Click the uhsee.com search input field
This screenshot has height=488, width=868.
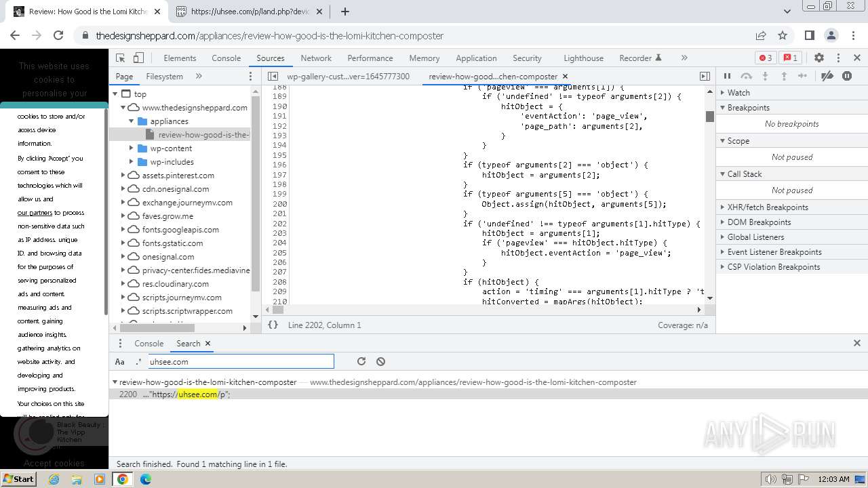[241, 362]
